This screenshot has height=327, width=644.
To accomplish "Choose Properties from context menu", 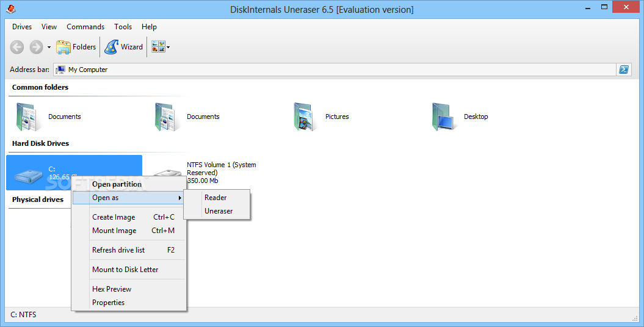I will (129, 303).
